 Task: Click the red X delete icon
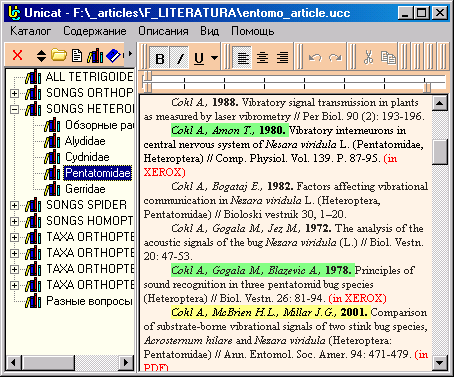pyautogui.click(x=17, y=55)
